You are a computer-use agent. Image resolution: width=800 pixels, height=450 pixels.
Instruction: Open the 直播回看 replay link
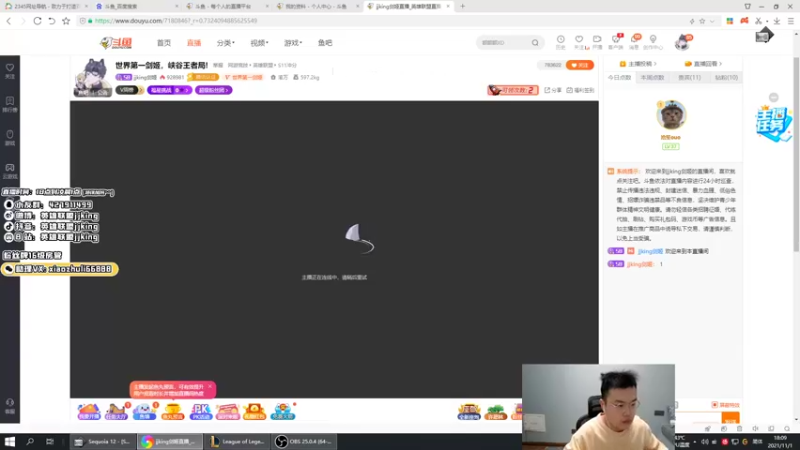point(704,64)
